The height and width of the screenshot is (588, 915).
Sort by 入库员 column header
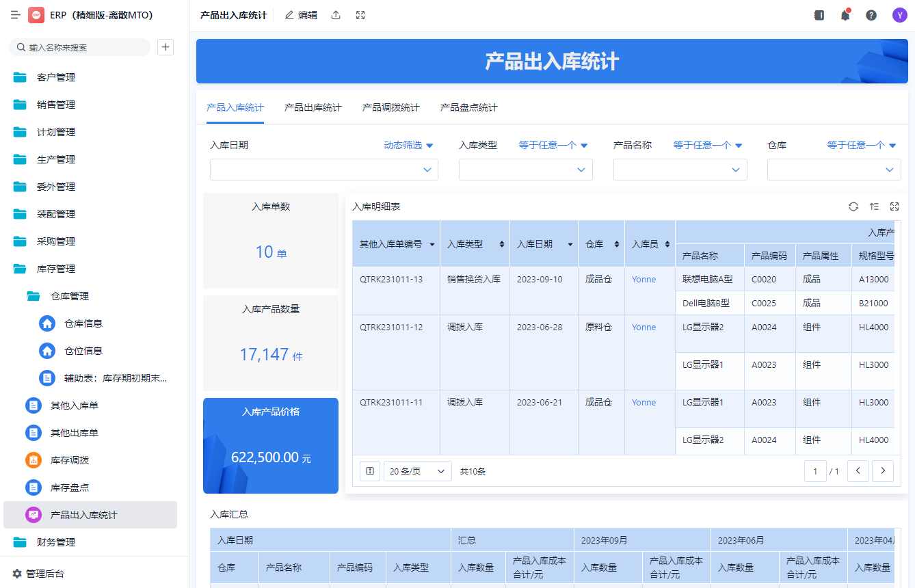coord(650,243)
